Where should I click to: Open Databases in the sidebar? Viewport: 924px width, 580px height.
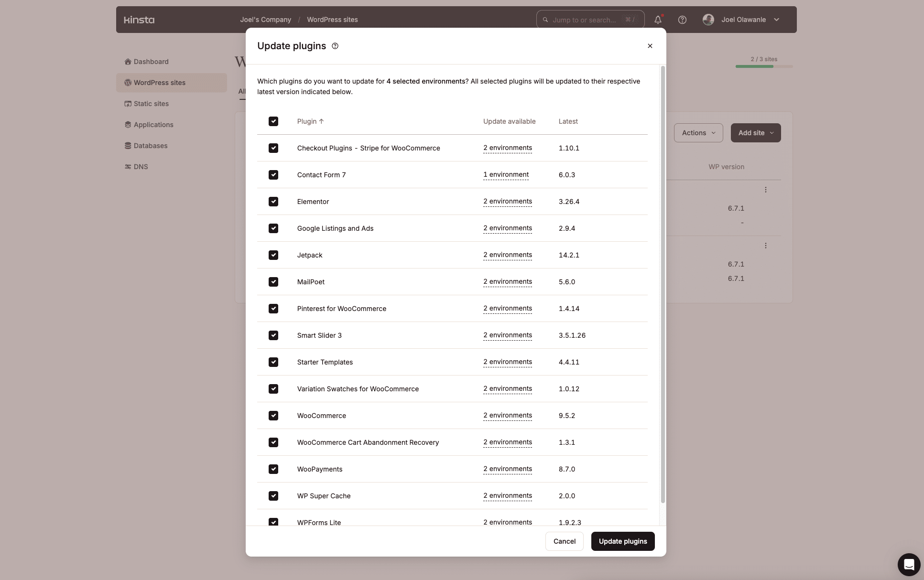click(x=171, y=146)
